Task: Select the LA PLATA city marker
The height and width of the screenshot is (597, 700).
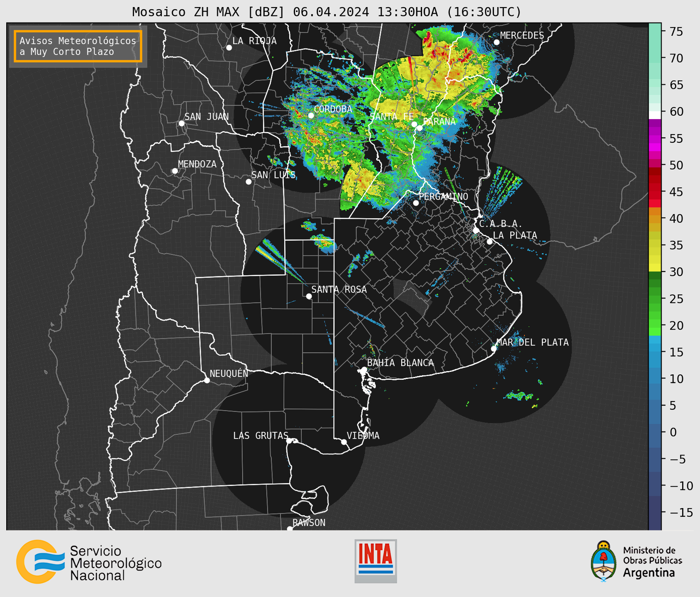Action: 490,242
